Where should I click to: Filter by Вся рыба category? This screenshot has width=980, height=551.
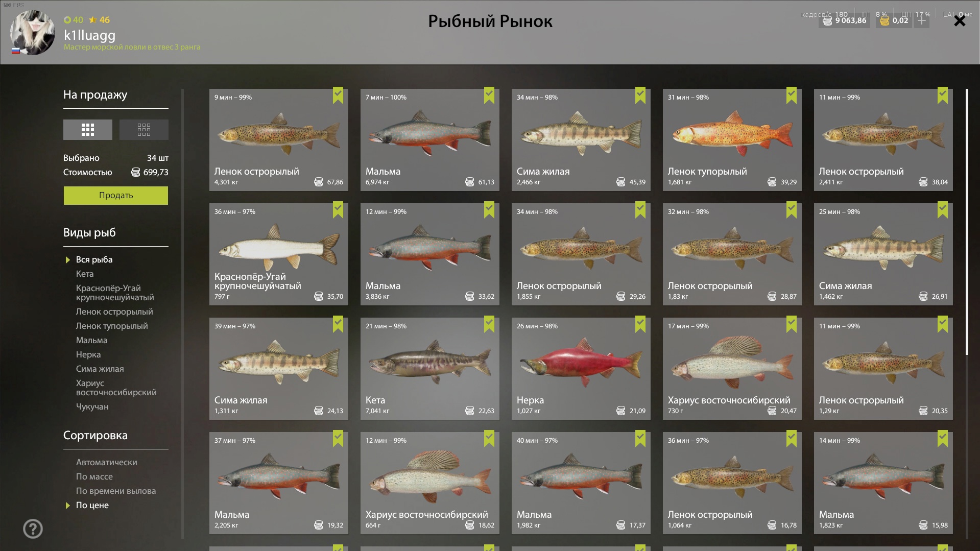[x=94, y=259]
